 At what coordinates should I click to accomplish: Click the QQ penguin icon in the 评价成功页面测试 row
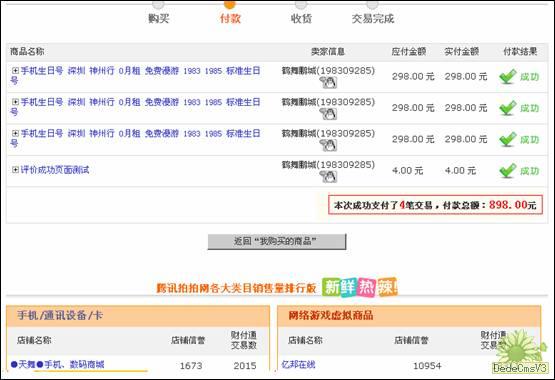[328, 177]
